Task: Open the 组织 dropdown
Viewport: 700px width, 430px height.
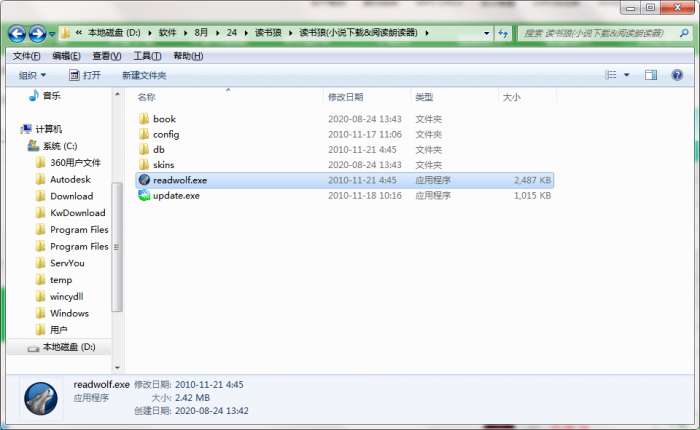Action: pos(32,75)
